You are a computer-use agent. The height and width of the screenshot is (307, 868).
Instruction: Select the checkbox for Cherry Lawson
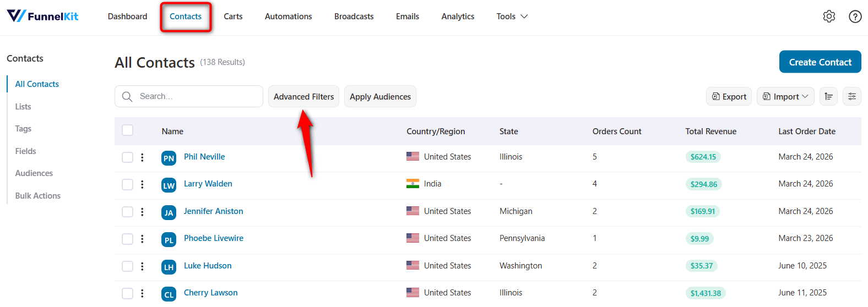pyautogui.click(x=127, y=293)
